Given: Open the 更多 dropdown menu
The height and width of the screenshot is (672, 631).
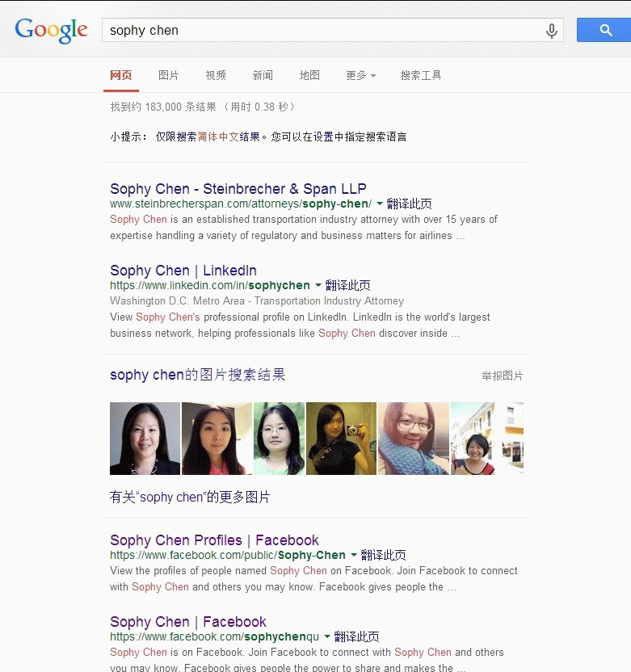Looking at the screenshot, I should tap(361, 75).
